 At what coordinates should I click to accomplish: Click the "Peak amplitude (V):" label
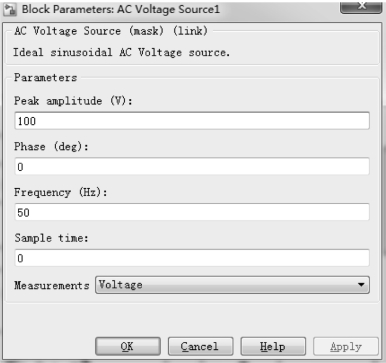73,101
